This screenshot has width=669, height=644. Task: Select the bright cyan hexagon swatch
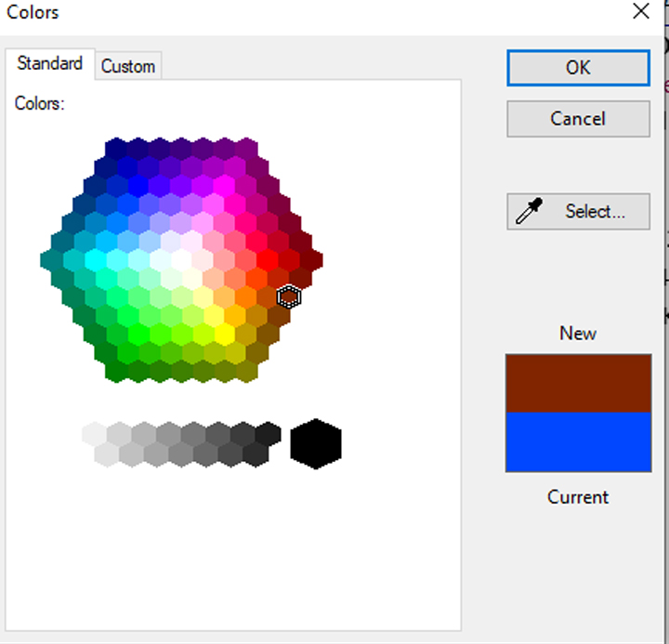(x=96, y=260)
